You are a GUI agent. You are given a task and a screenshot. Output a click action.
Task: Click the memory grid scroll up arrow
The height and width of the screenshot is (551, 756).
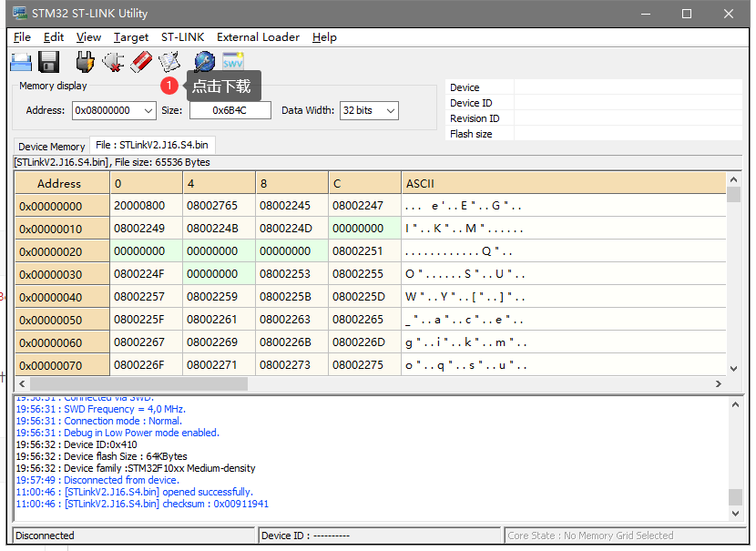[734, 179]
